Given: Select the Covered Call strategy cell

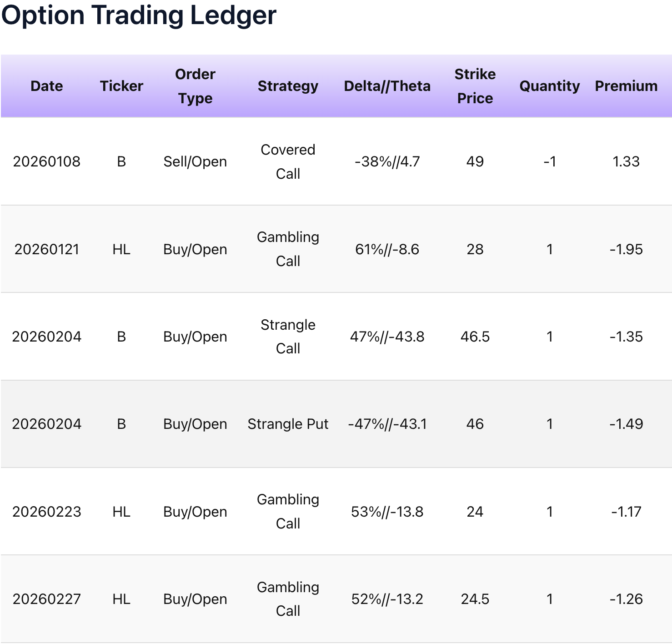Looking at the screenshot, I should (288, 161).
